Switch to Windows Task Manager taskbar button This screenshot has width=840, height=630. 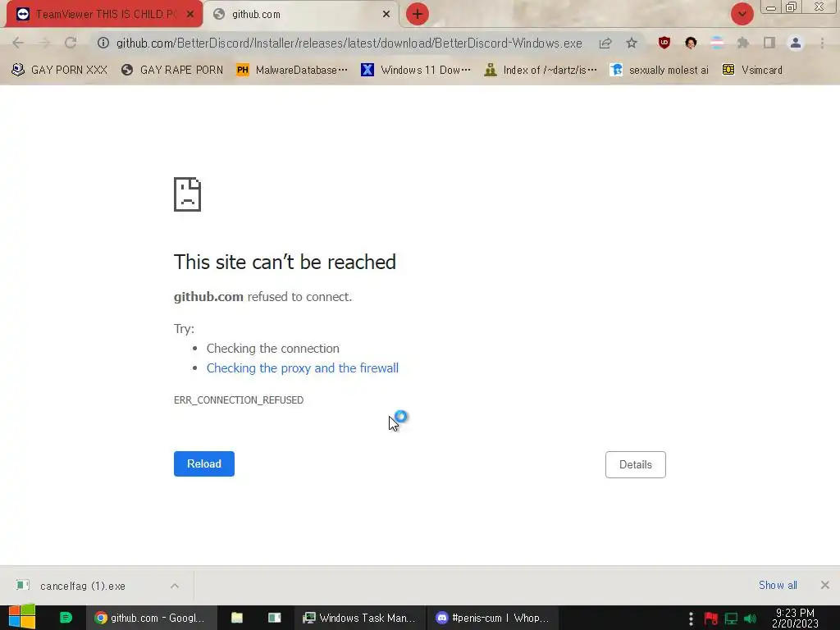[x=359, y=618]
